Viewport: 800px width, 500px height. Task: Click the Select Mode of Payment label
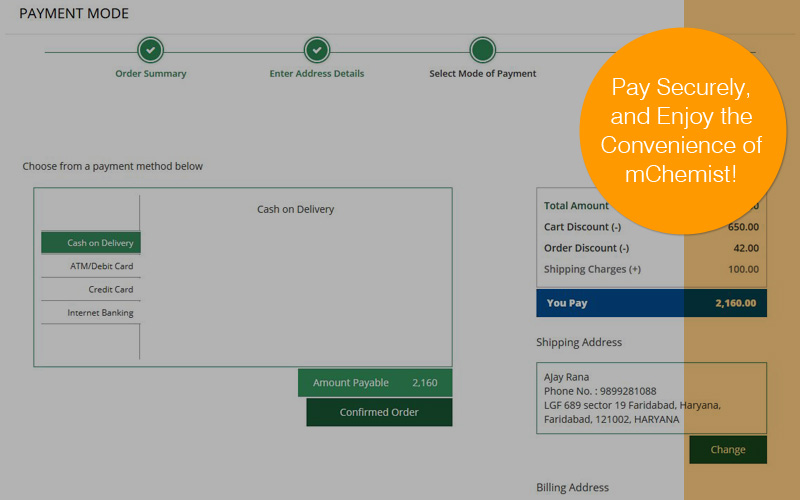click(483, 74)
